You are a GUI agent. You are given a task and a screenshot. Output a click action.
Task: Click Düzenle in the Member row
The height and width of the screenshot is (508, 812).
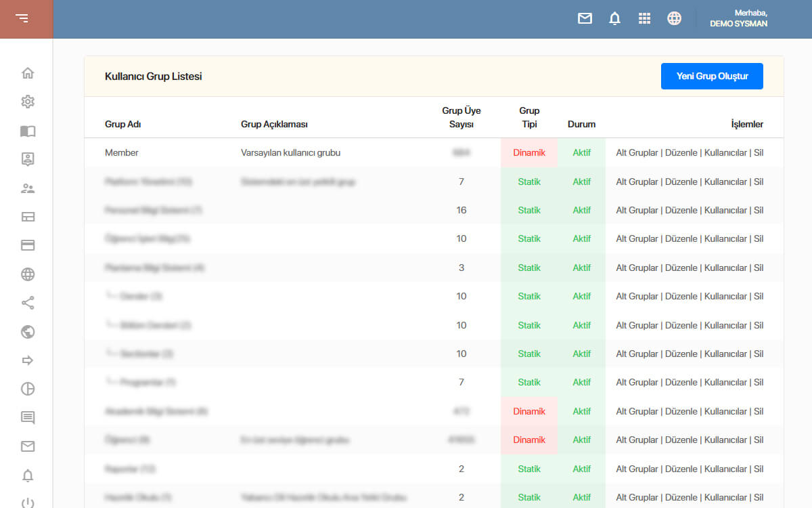click(681, 152)
